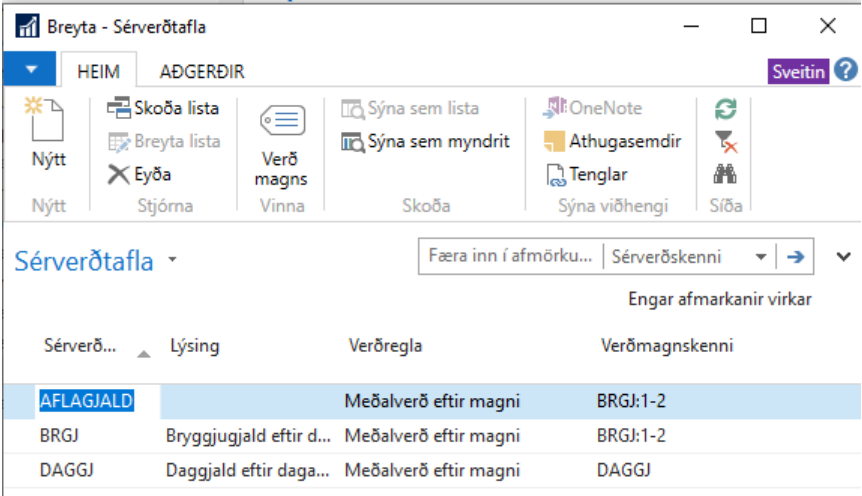Delete record with Eyða

pos(140,174)
